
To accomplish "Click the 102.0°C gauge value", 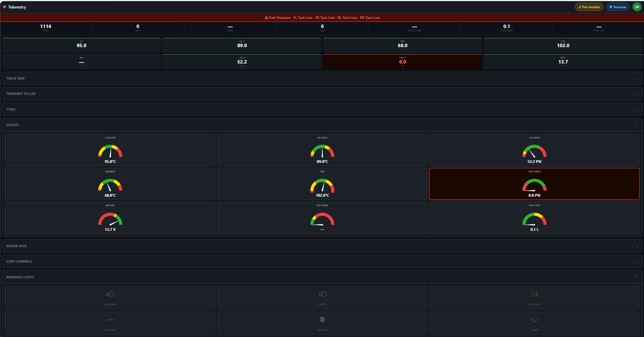I will point(322,195).
